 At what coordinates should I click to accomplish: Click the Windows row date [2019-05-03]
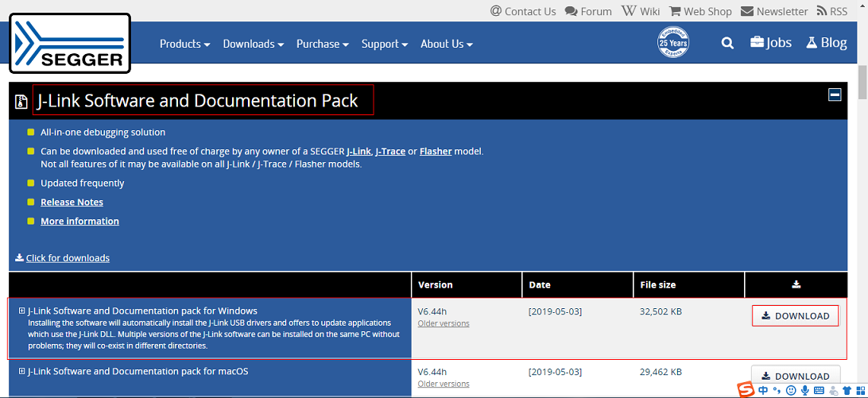tap(556, 311)
